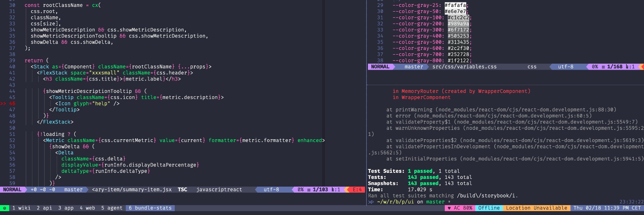Screen dimensions: 644x215
Task: Click the --color-gray-500 variable line
Action: point(432,42)
